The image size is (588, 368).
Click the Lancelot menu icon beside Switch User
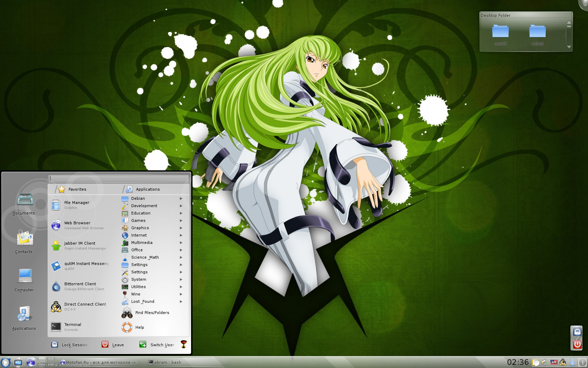(x=184, y=344)
